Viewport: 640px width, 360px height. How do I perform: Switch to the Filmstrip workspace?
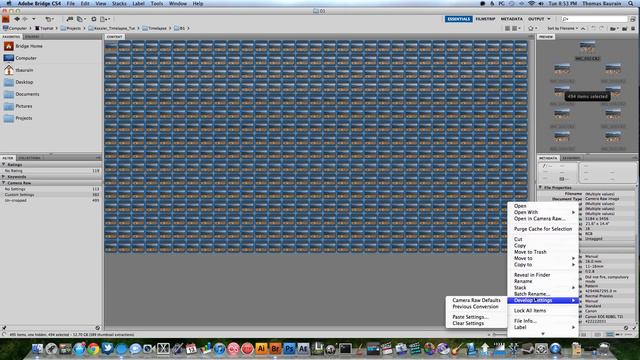pyautogui.click(x=485, y=19)
